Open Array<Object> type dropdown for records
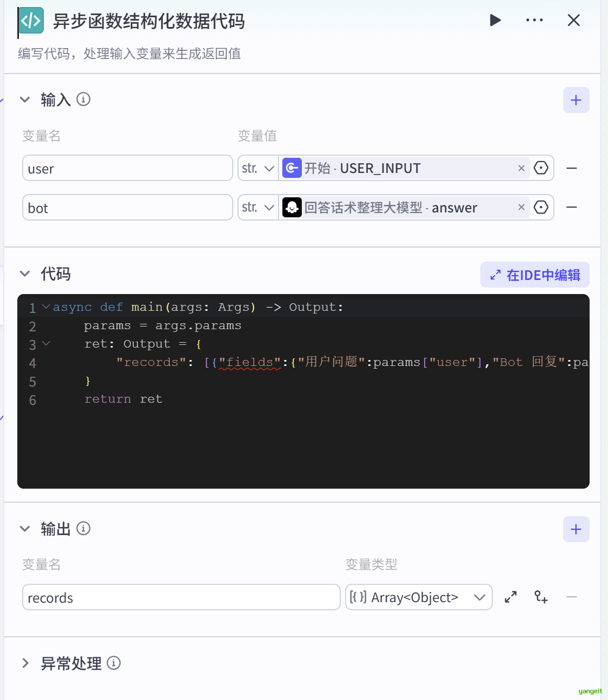 pos(418,597)
